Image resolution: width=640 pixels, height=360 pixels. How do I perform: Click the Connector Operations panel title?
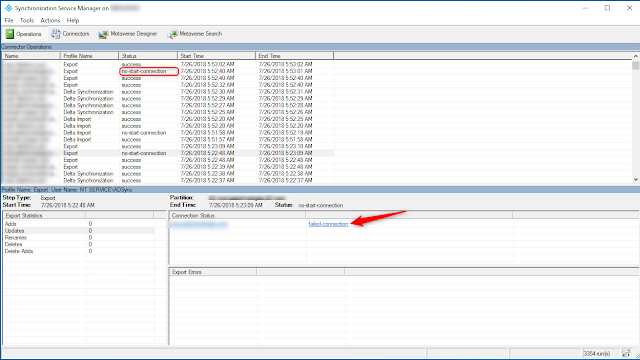27,47
